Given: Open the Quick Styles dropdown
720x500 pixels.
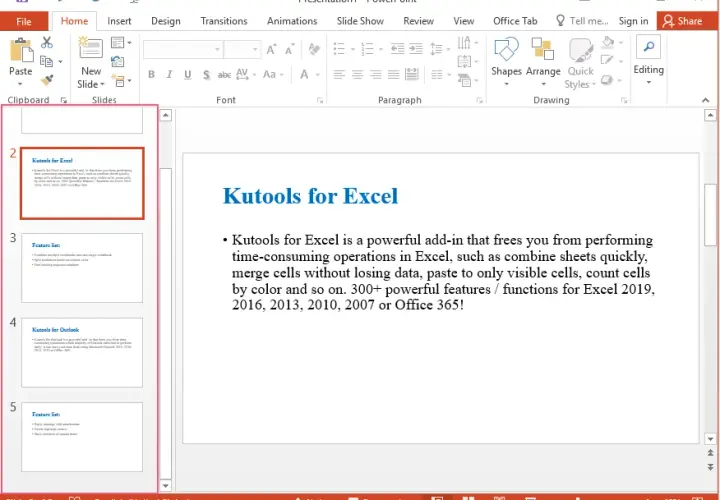Looking at the screenshot, I should pyautogui.click(x=580, y=63).
